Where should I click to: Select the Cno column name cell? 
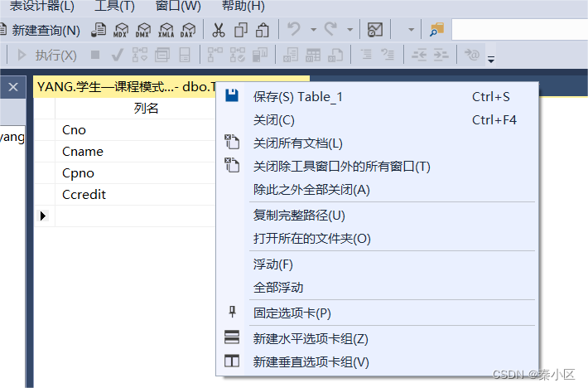coord(135,130)
